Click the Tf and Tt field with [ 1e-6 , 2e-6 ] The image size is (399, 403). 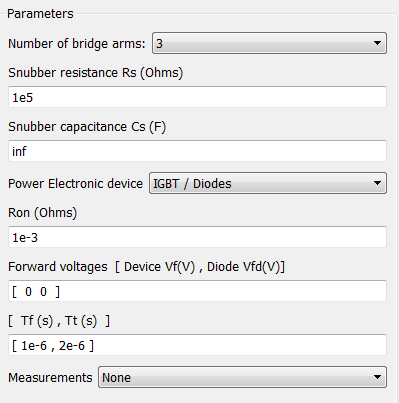197,345
